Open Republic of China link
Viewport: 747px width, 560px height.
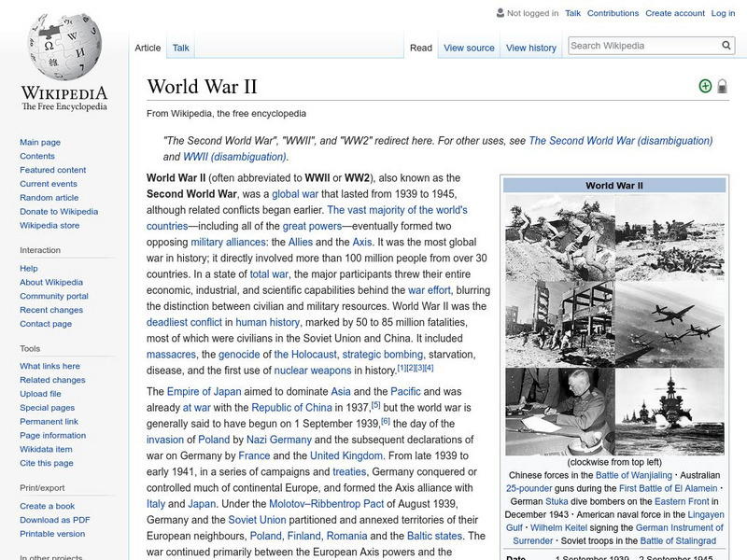(x=291, y=408)
